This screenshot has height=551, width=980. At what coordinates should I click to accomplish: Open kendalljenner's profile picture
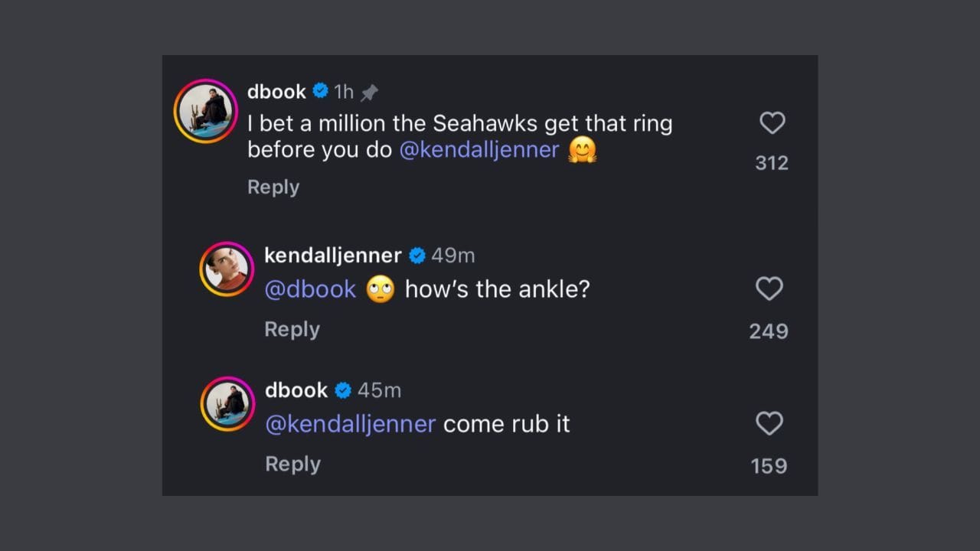tap(227, 269)
